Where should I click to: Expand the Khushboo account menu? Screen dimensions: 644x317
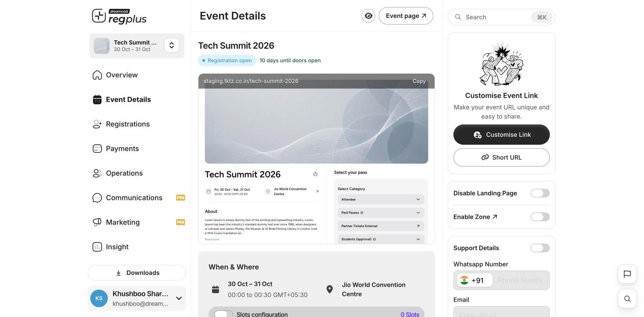point(179,298)
